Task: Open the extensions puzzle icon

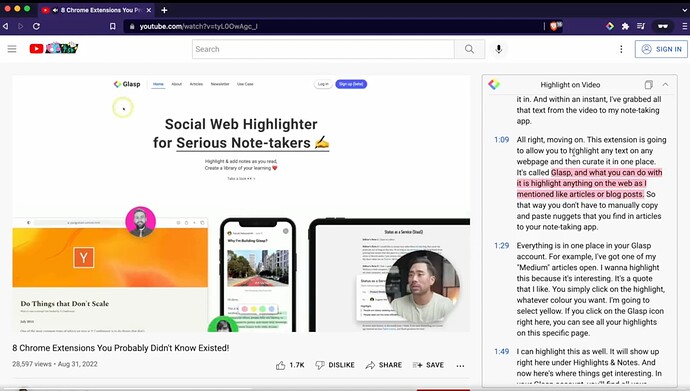Action: 625,26
